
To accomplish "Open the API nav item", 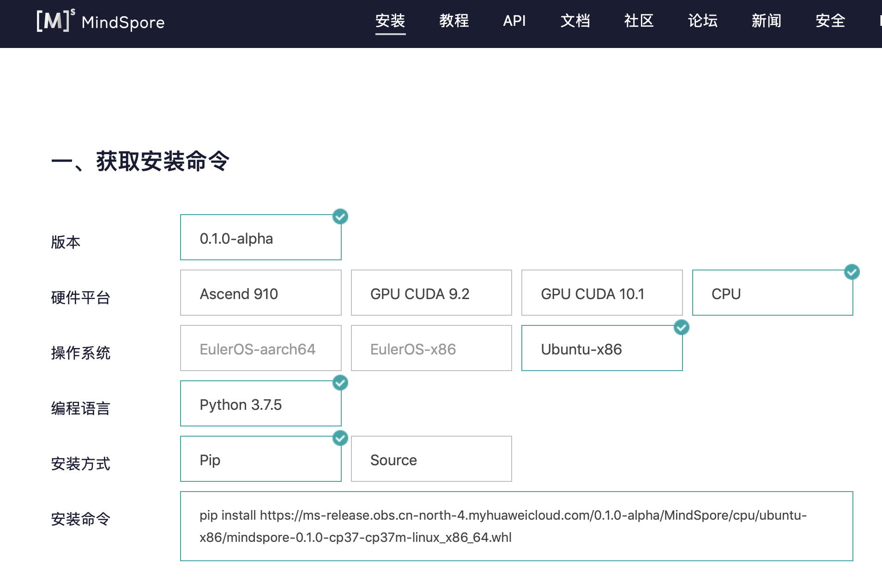I will (x=514, y=21).
